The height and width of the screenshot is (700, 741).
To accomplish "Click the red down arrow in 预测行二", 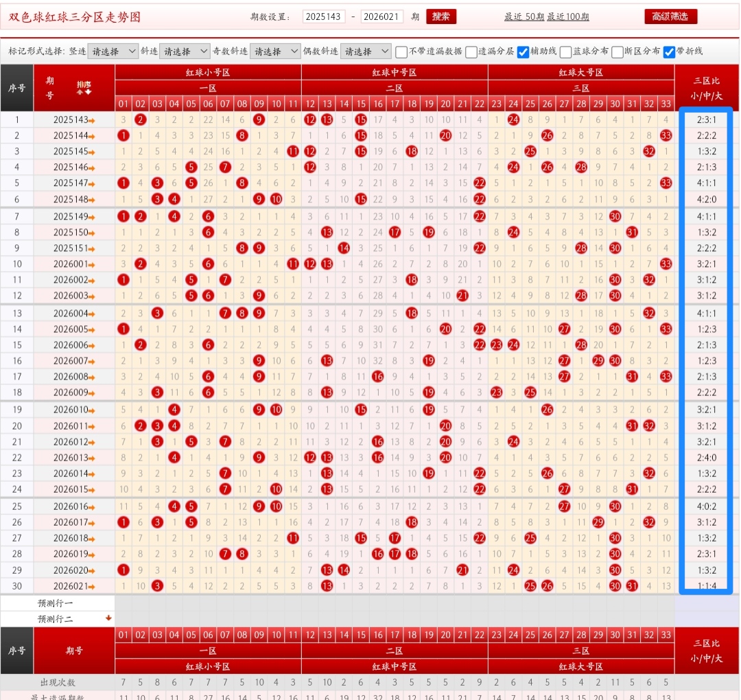I will [108, 618].
